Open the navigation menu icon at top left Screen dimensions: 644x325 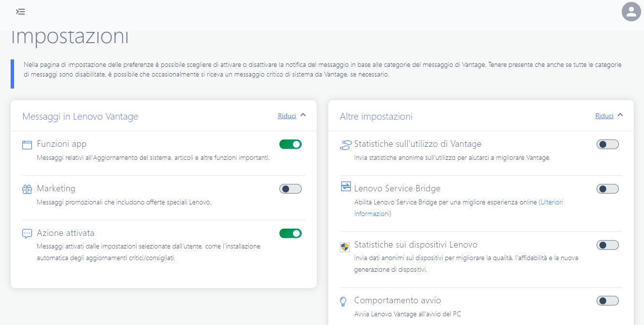coord(20,11)
